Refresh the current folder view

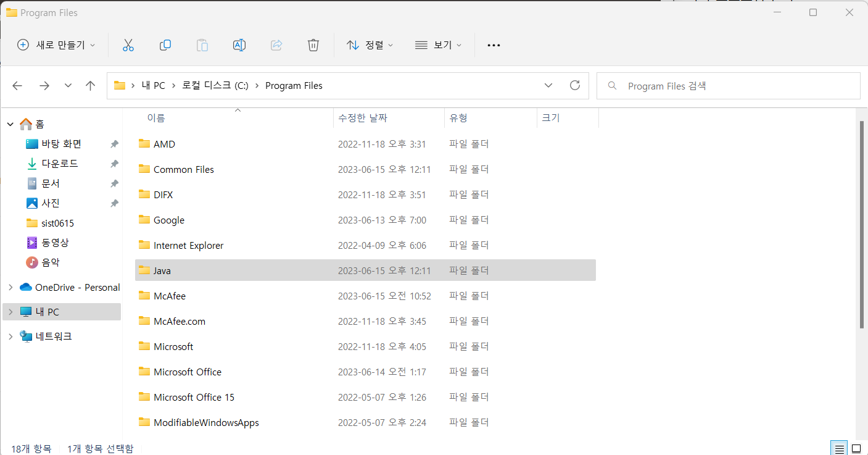(x=575, y=85)
